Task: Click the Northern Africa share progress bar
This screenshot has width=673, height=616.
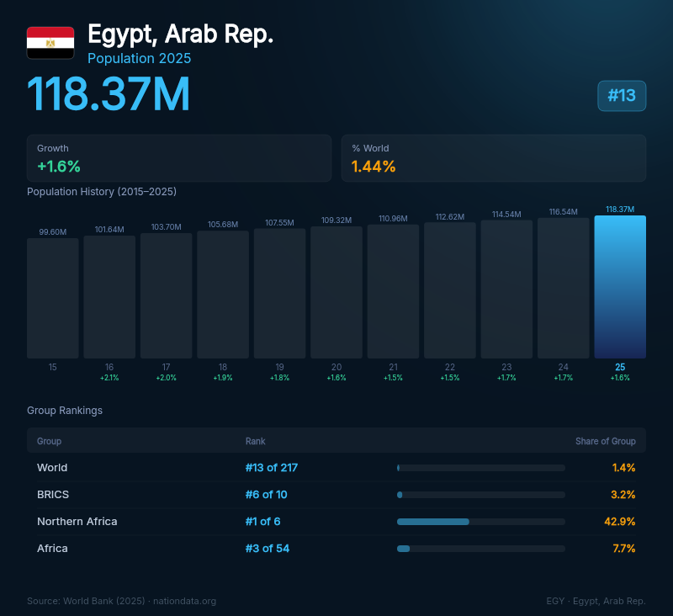Action: click(x=480, y=522)
